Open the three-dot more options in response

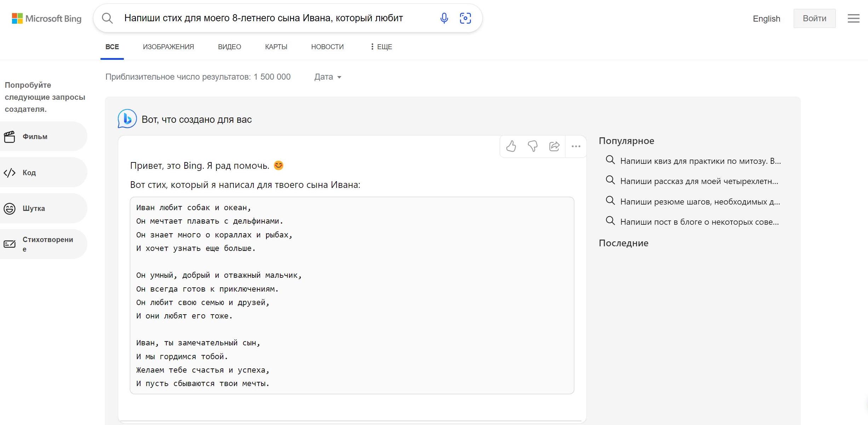[576, 146]
